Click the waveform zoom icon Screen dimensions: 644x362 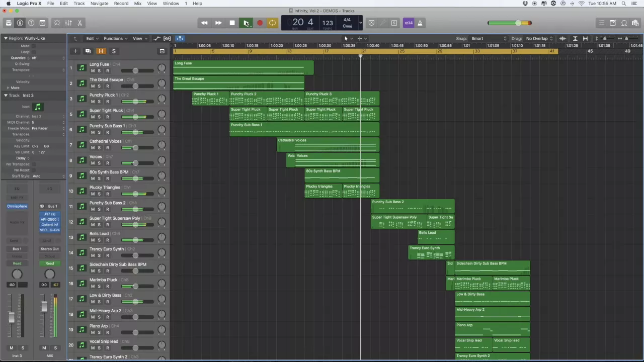point(562,38)
